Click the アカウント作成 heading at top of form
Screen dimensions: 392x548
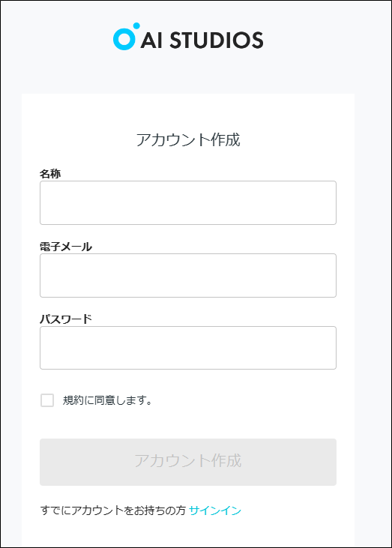click(x=188, y=139)
